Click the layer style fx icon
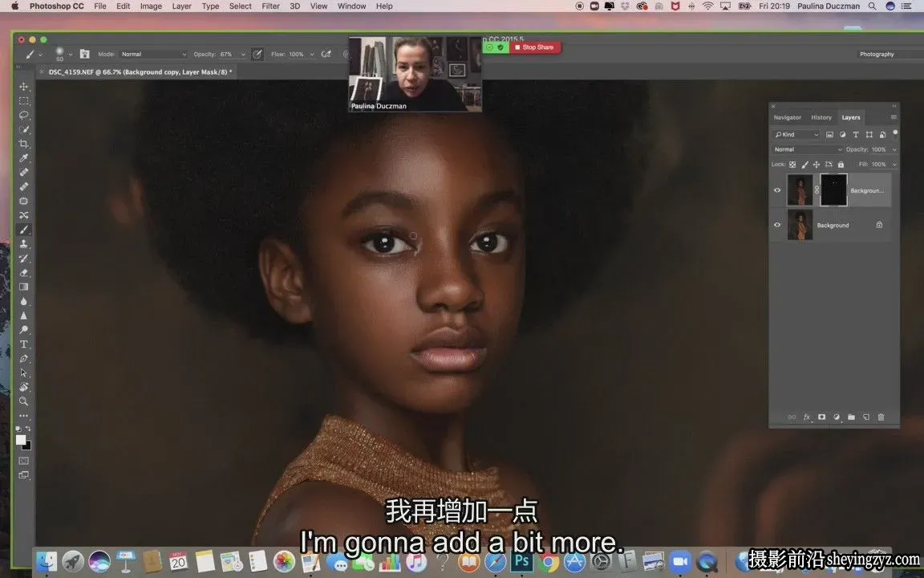Screen dimensions: 924x578 (x=807, y=417)
